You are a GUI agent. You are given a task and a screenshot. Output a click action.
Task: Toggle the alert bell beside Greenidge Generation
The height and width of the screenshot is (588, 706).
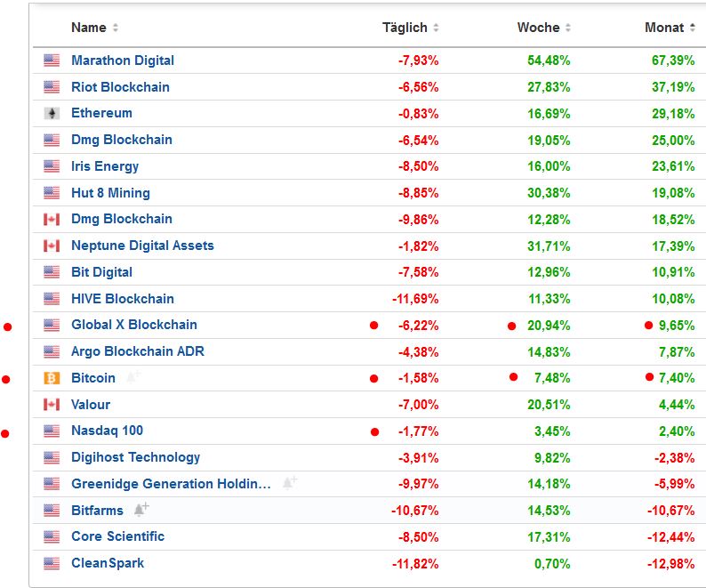(289, 483)
